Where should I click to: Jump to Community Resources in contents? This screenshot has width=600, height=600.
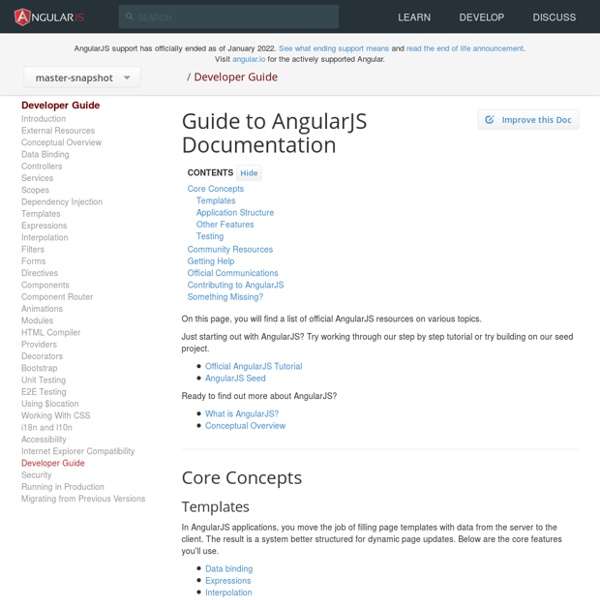tap(230, 249)
